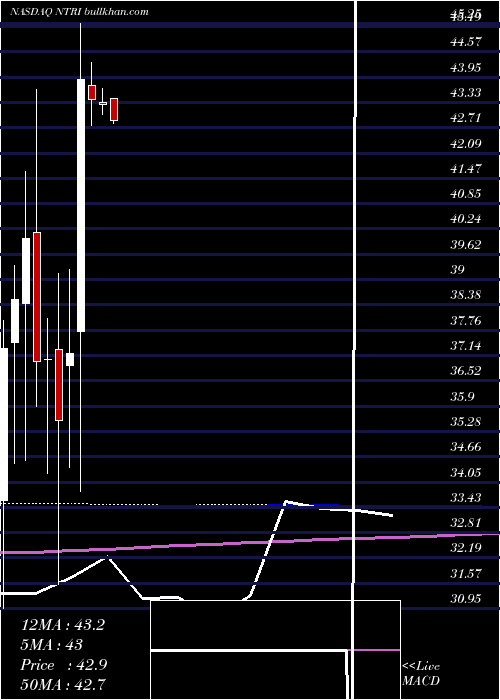This screenshot has width=500, height=700.
Task: Click the 36.52 price axis label
Action: pyautogui.click(x=466, y=371)
